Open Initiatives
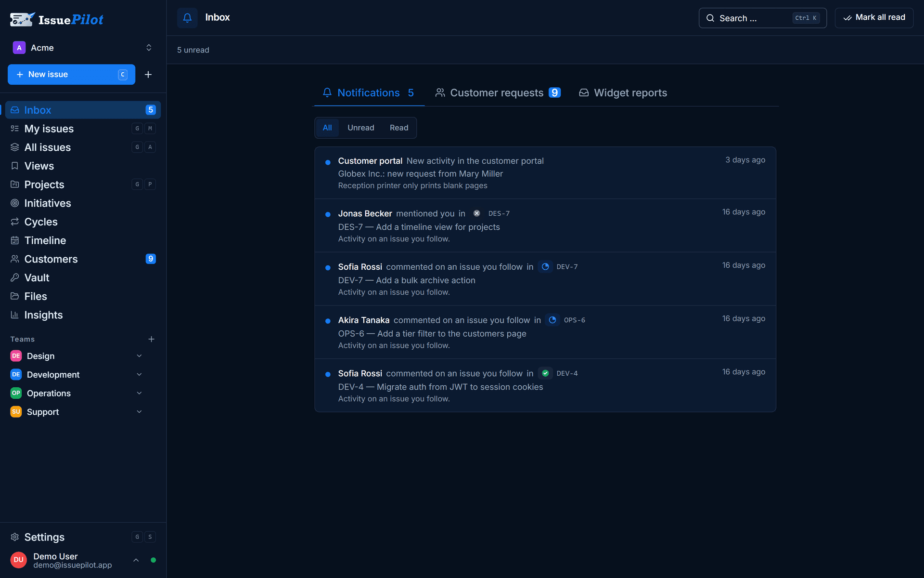Image resolution: width=924 pixels, height=578 pixels. click(83, 203)
